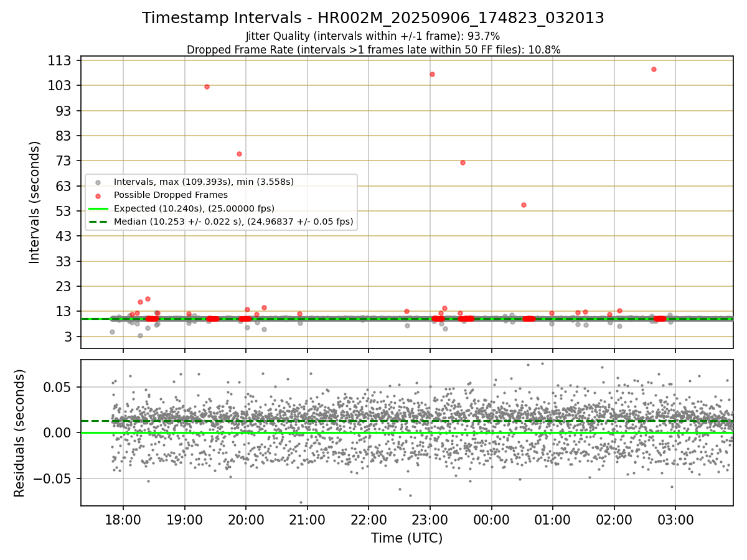Click the 'Time (UTC)' x-axis label

click(406, 538)
